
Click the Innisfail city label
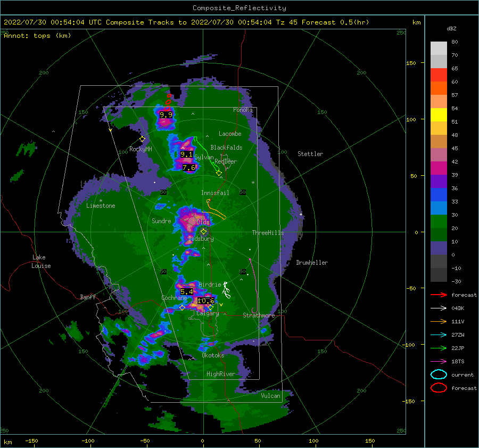[x=215, y=193]
